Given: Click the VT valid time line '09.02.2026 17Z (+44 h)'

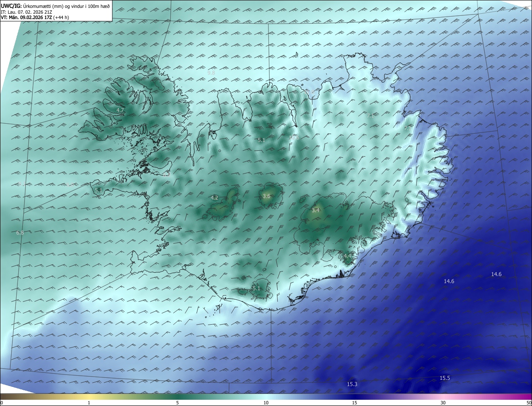Looking at the screenshot, I should pos(34,17).
